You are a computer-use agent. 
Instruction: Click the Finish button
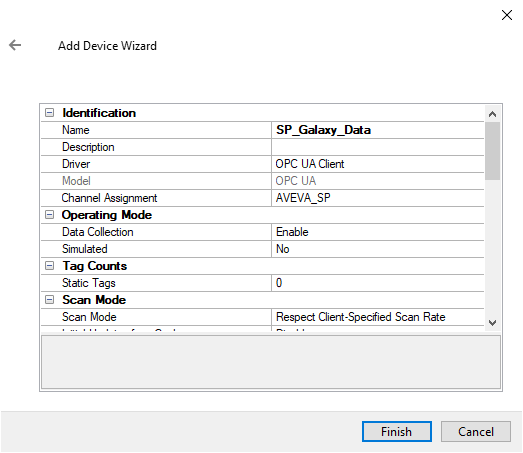(397, 432)
